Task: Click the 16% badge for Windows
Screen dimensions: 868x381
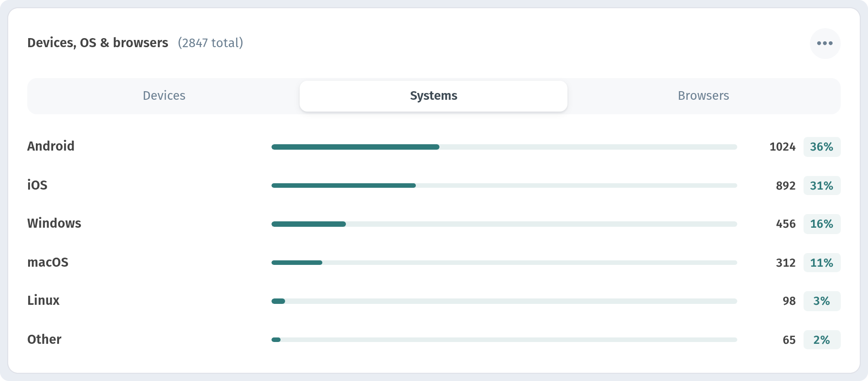Action: 822,224
